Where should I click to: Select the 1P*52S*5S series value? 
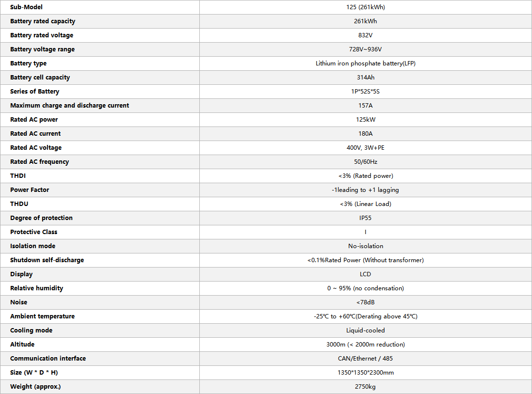point(365,92)
